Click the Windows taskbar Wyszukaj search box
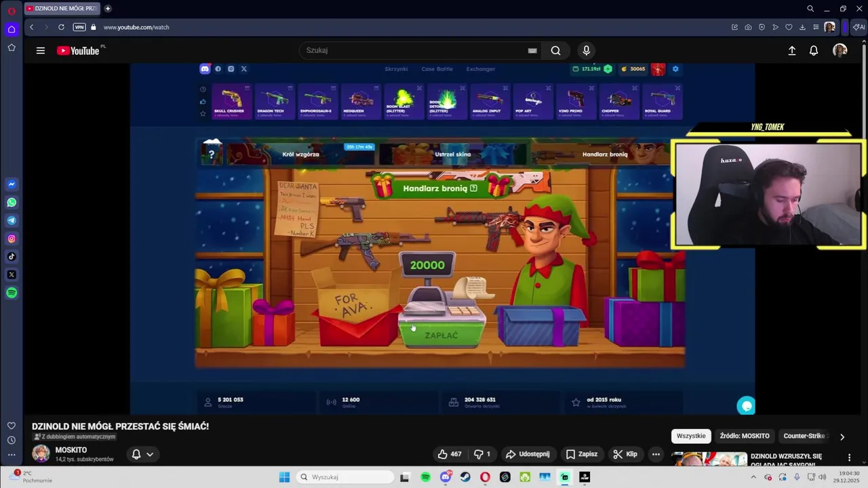 (x=344, y=477)
